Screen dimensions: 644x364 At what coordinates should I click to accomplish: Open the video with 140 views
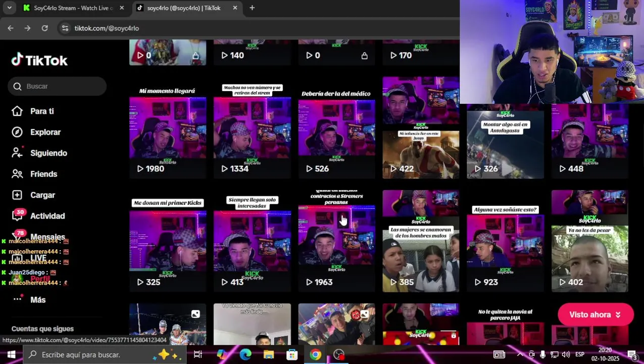(x=252, y=53)
